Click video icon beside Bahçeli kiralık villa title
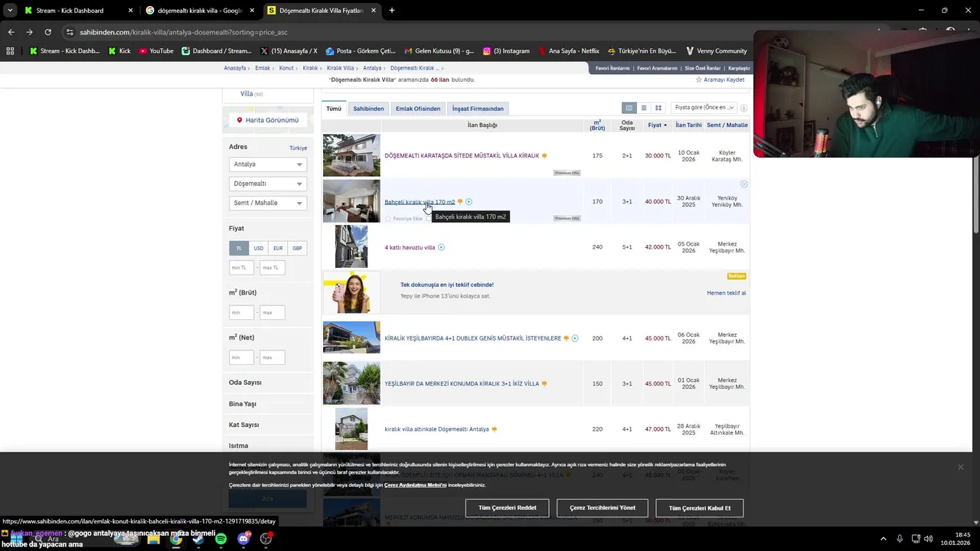Image resolution: width=980 pixels, height=551 pixels. [x=469, y=202]
